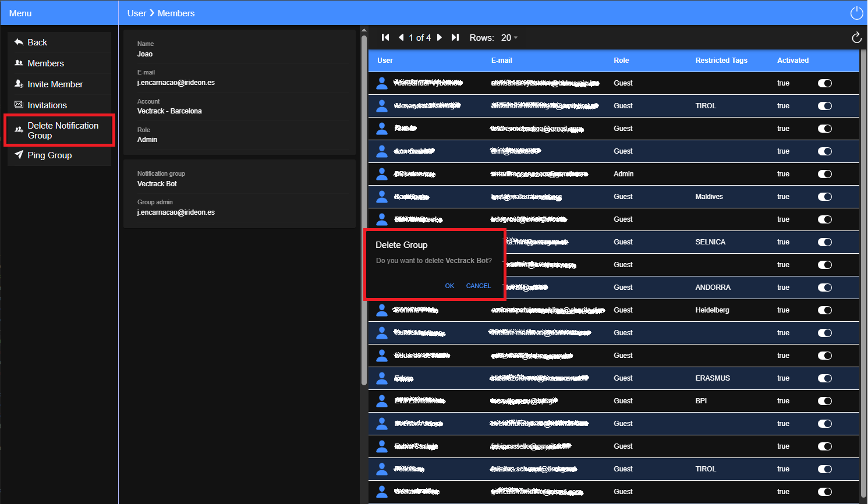Screen dimensions: 868x504
Task: Jump to last page of members
Action: tap(455, 37)
